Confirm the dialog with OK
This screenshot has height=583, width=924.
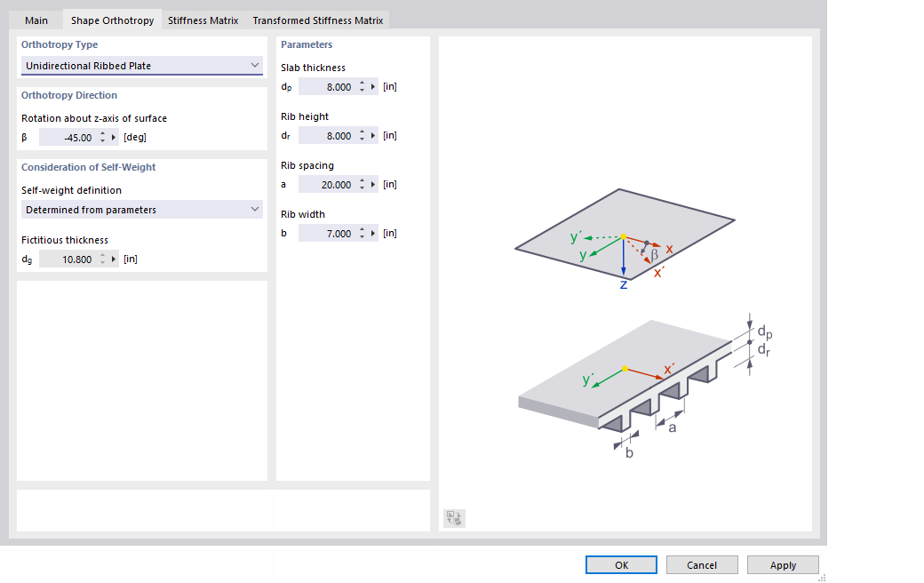[621, 564]
